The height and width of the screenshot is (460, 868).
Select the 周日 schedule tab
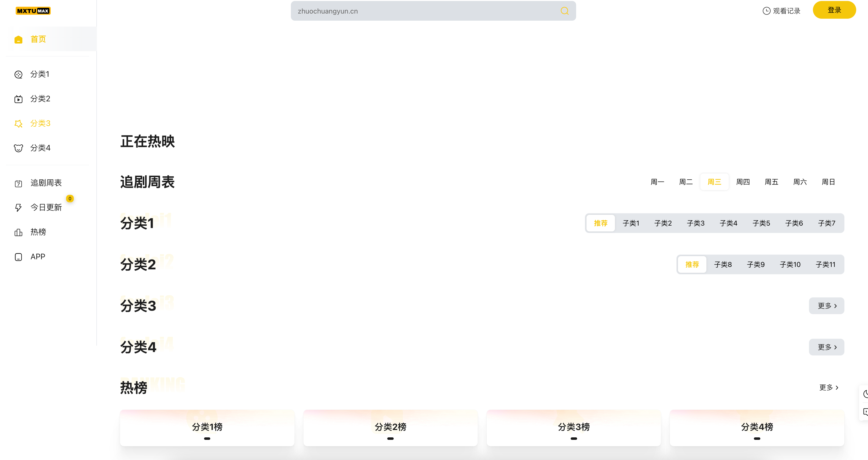point(828,182)
